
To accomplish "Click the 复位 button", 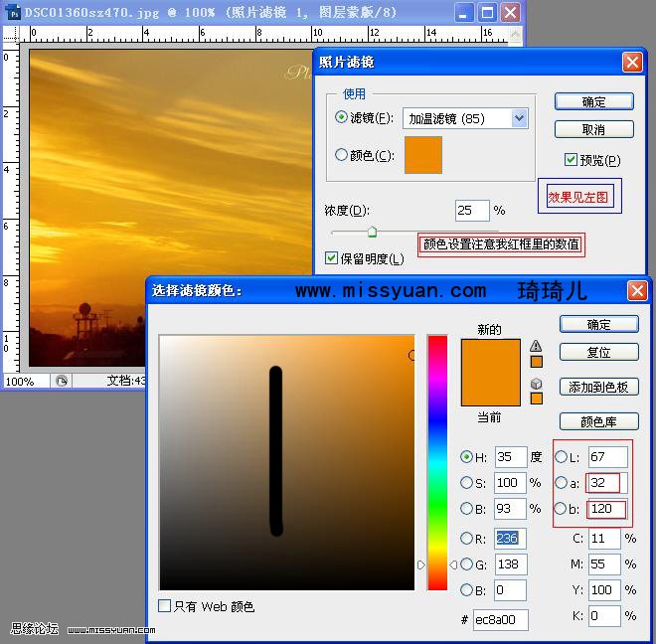I will pyautogui.click(x=599, y=352).
